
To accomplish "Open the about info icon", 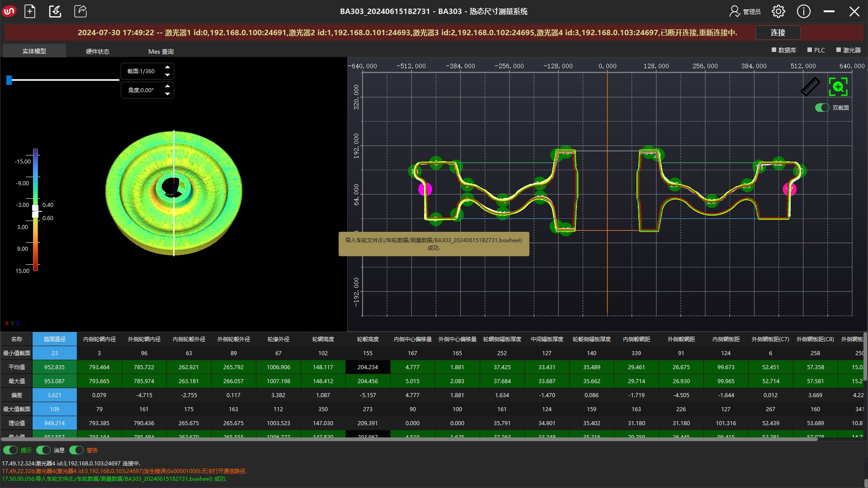I will pos(803,11).
